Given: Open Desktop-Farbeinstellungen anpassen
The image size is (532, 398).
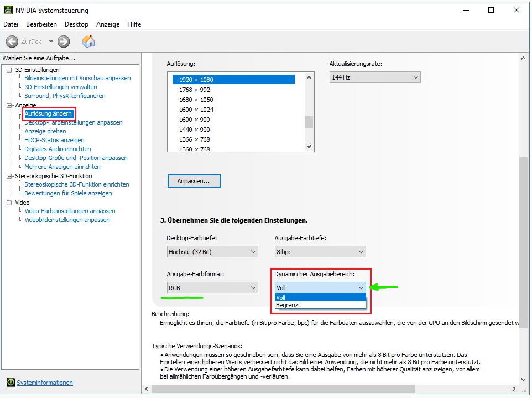Looking at the screenshot, I should coord(74,122).
